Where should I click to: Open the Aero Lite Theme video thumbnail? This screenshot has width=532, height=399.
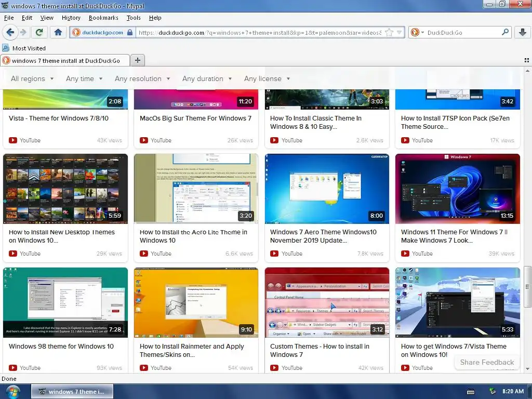(196, 189)
